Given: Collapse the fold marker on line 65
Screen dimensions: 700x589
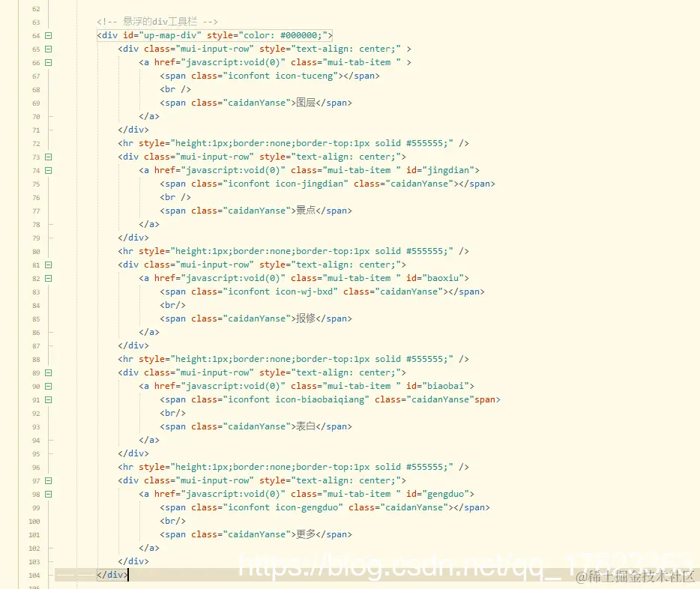Looking at the screenshot, I should 49,49.
